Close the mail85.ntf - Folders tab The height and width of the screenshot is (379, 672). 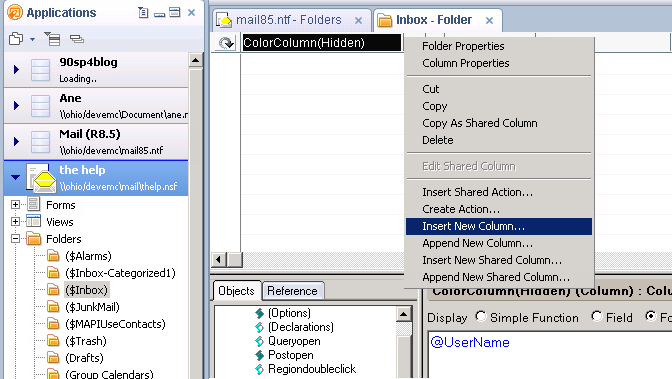pos(359,20)
